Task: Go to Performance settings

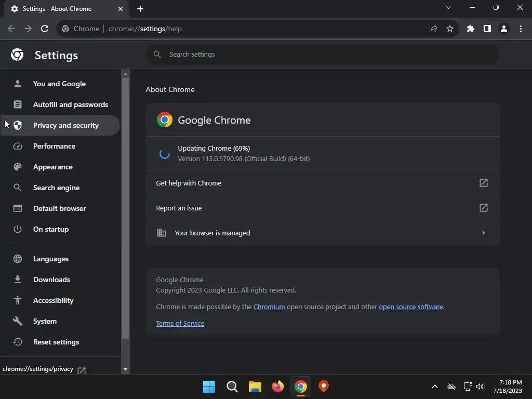Action: pyautogui.click(x=60, y=146)
